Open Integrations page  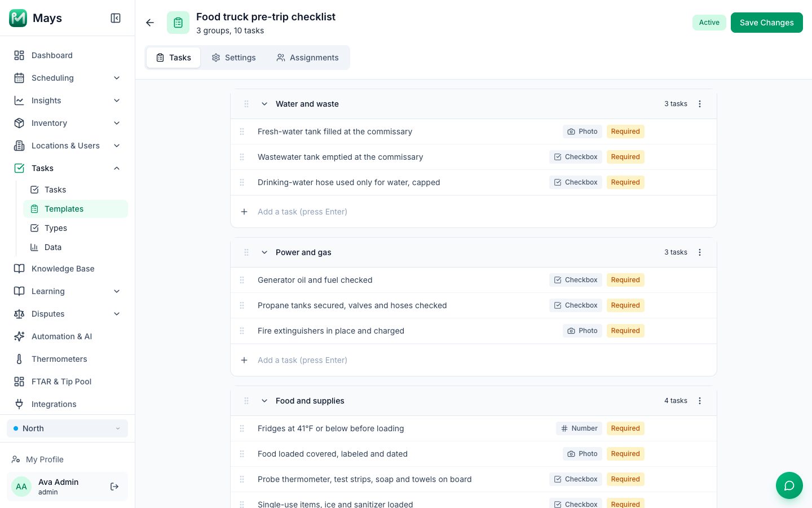[67, 404]
